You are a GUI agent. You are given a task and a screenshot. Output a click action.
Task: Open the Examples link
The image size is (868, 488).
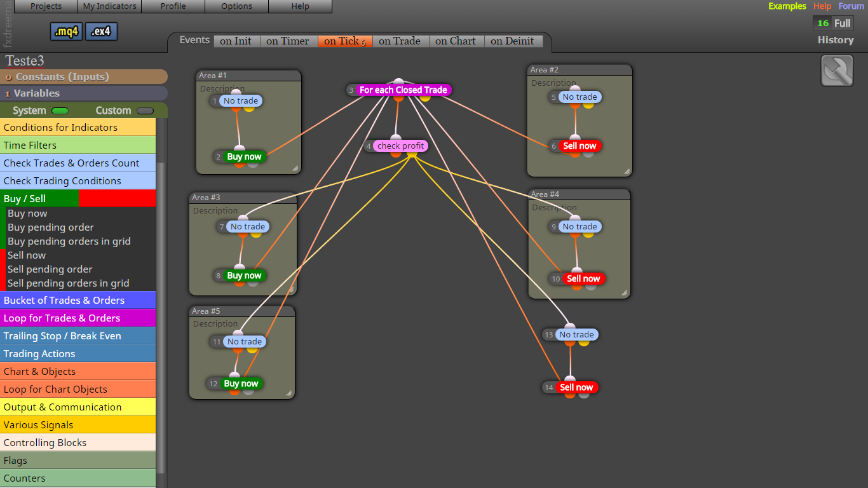pos(787,6)
